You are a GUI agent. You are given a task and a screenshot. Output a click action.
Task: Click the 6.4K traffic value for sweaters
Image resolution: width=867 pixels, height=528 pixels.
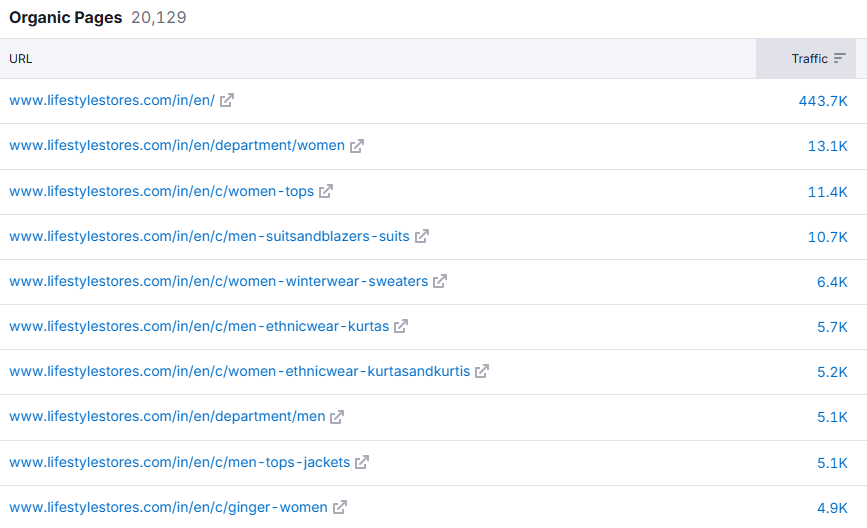[x=831, y=282]
